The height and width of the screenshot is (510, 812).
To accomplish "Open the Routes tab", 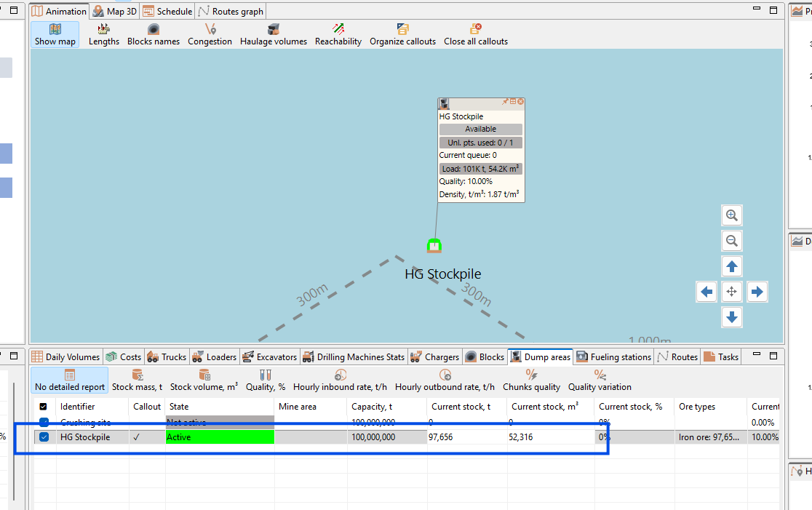I will pos(678,356).
